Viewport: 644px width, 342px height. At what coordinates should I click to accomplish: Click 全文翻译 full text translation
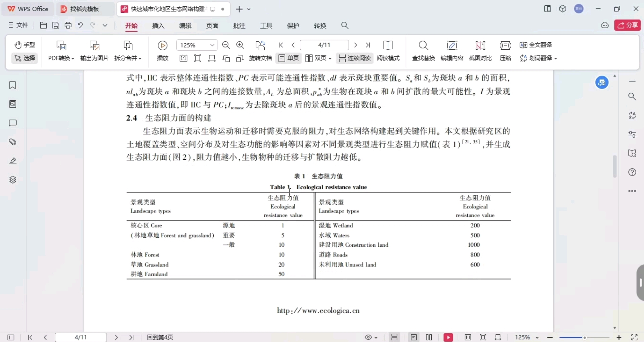[x=536, y=45]
